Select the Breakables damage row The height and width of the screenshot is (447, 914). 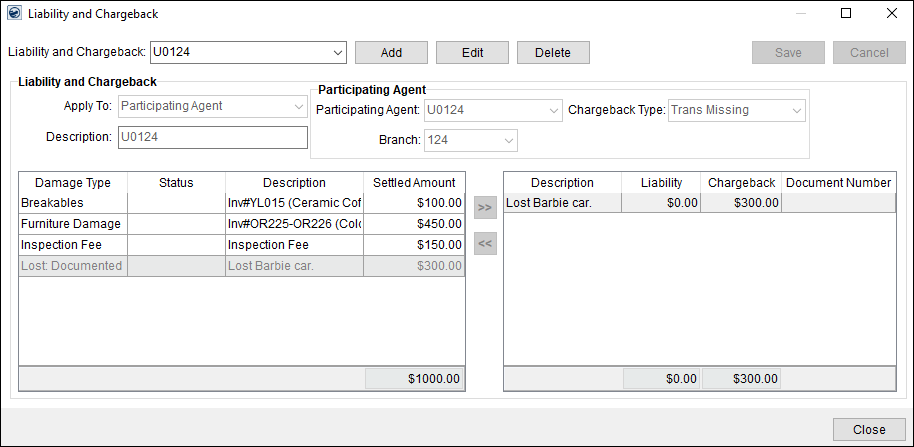[x=72, y=203]
